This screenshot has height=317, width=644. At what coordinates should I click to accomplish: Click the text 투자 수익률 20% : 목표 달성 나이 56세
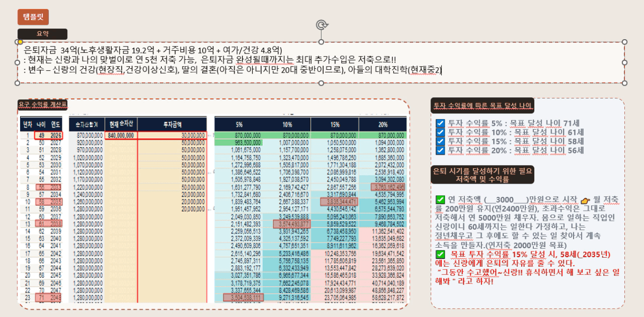point(515,150)
